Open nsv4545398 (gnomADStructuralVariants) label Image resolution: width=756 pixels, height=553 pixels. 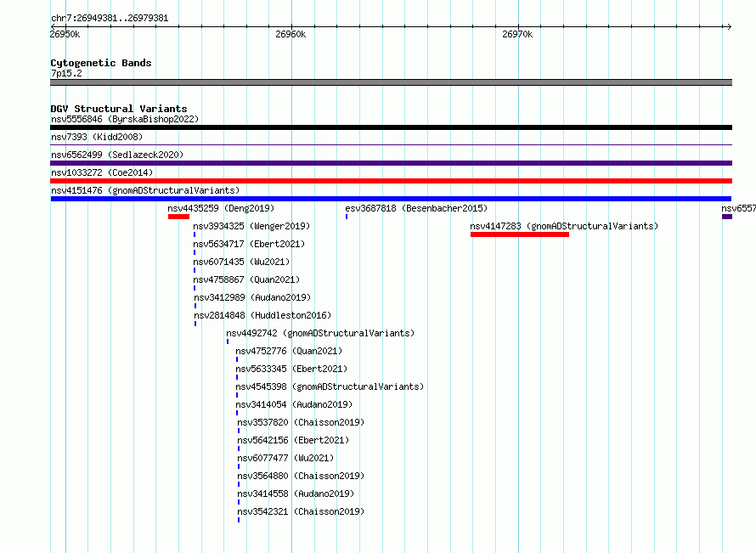(330, 387)
